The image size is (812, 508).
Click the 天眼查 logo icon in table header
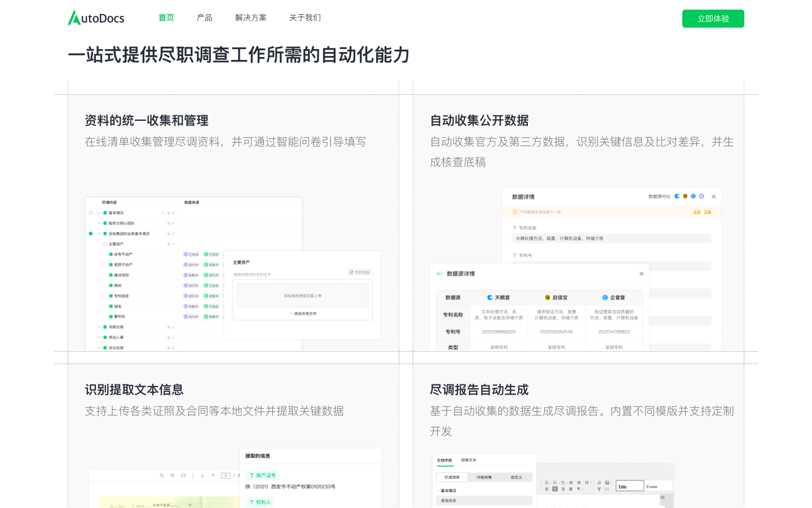coord(490,297)
